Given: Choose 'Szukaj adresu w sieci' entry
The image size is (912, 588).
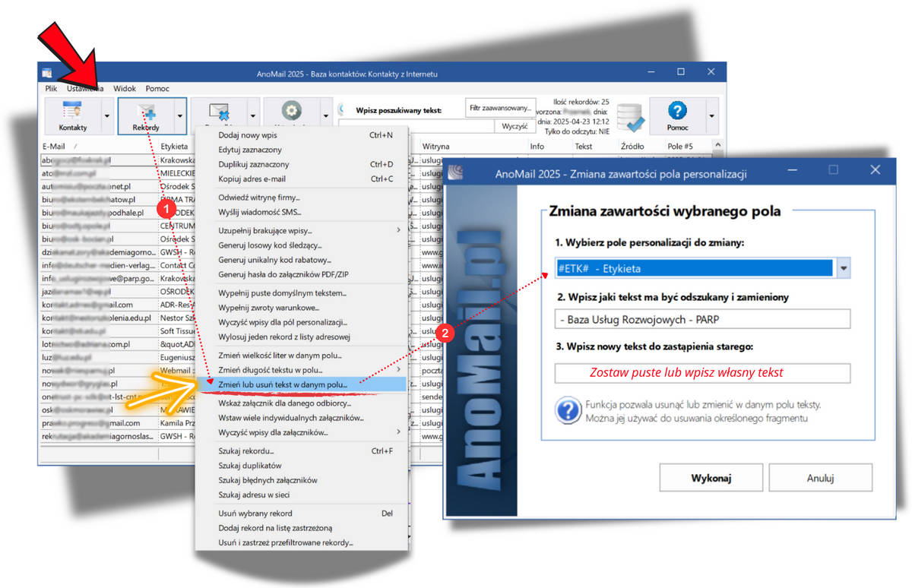Looking at the screenshot, I should (x=302, y=495).
